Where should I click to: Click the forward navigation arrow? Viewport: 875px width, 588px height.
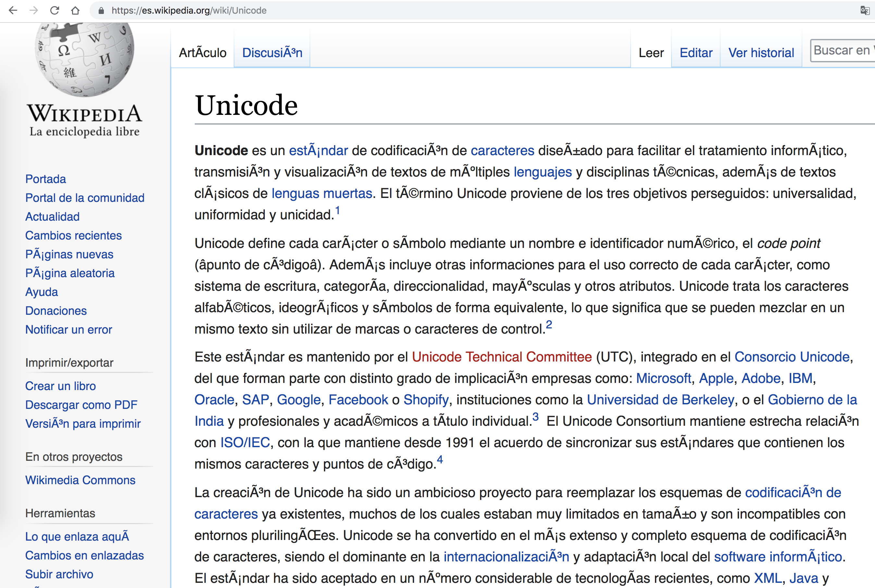click(x=34, y=10)
